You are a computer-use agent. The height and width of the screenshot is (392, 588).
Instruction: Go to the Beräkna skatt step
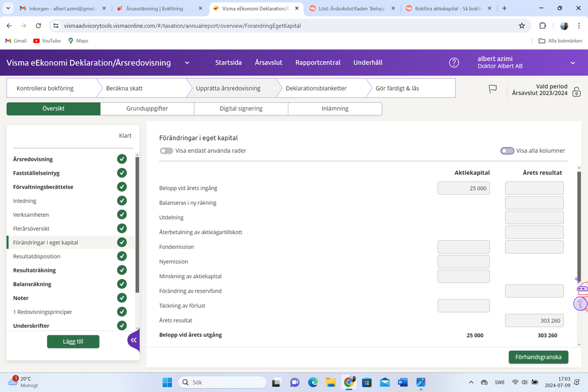pos(142,88)
